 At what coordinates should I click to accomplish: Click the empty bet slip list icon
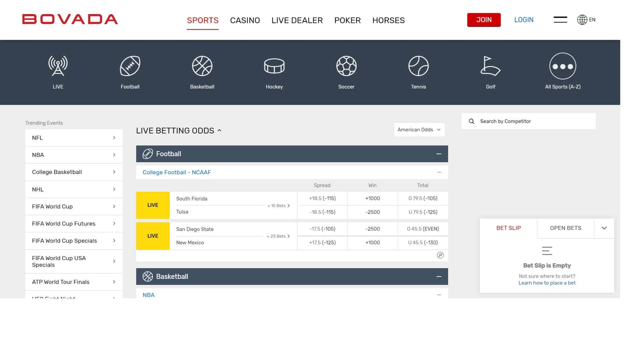tap(547, 251)
